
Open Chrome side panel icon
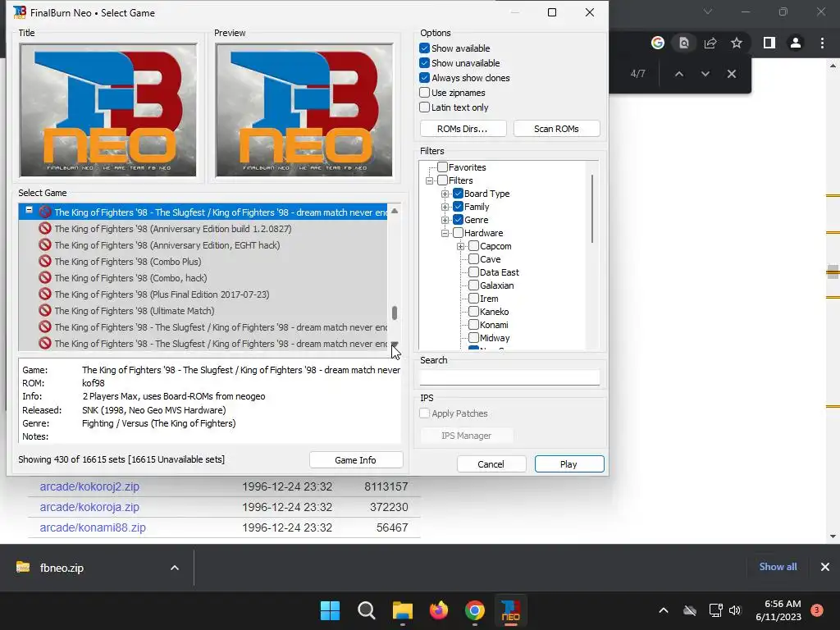769,43
